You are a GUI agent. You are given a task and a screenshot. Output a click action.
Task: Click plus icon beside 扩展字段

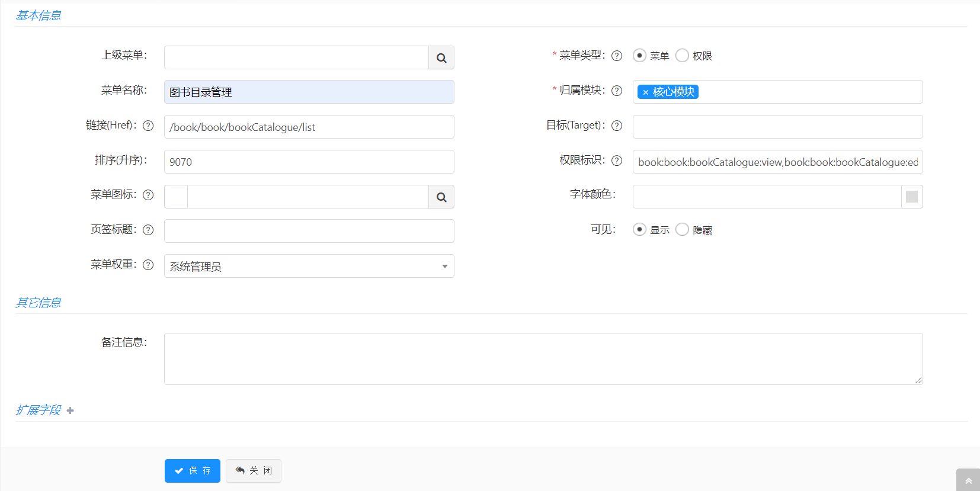click(70, 410)
